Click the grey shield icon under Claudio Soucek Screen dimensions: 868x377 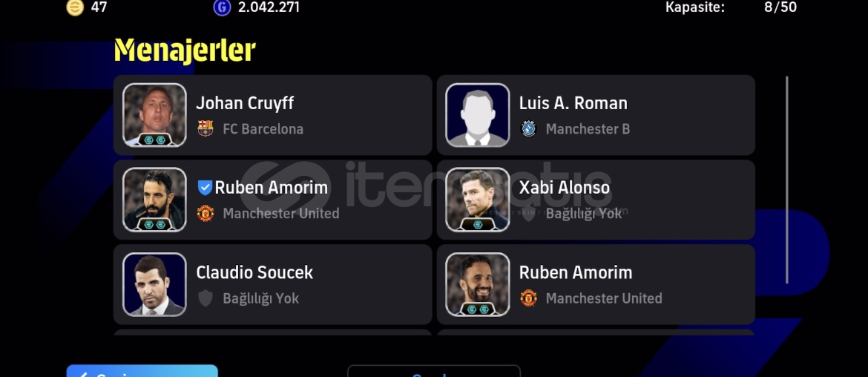(206, 298)
